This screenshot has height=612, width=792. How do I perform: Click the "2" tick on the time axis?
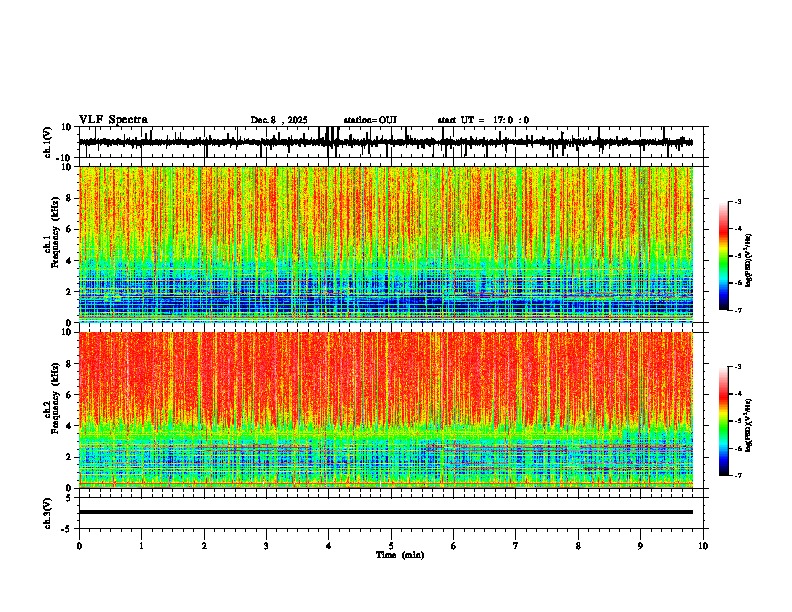[x=204, y=546]
